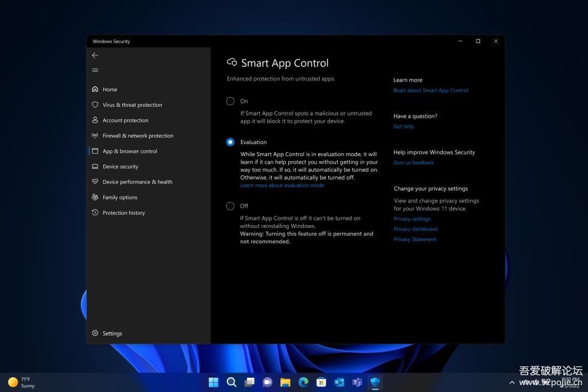View Protection history
Image resolution: width=588 pixels, height=392 pixels.
tap(124, 212)
